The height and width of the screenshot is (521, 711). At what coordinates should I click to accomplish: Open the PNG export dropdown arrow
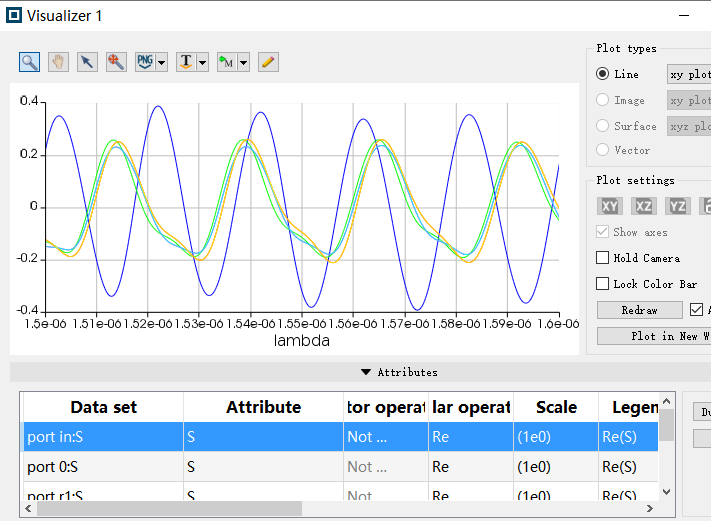162,63
